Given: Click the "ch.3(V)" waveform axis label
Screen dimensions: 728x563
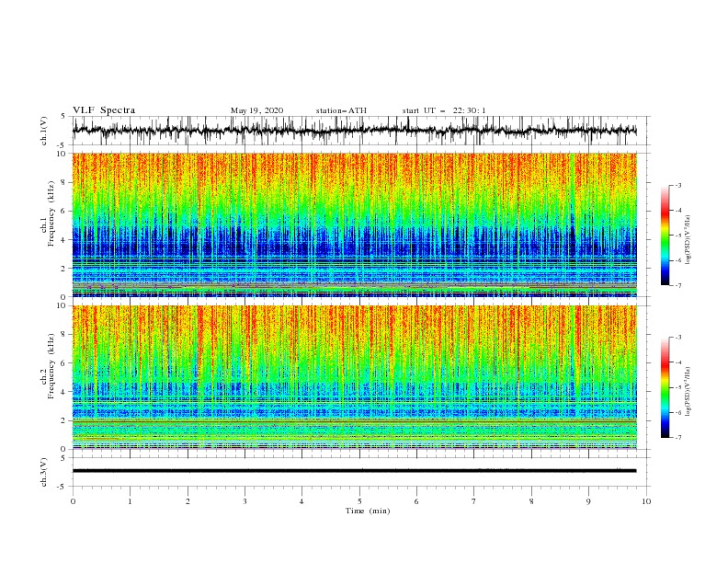Looking at the screenshot, I should 44,472.
